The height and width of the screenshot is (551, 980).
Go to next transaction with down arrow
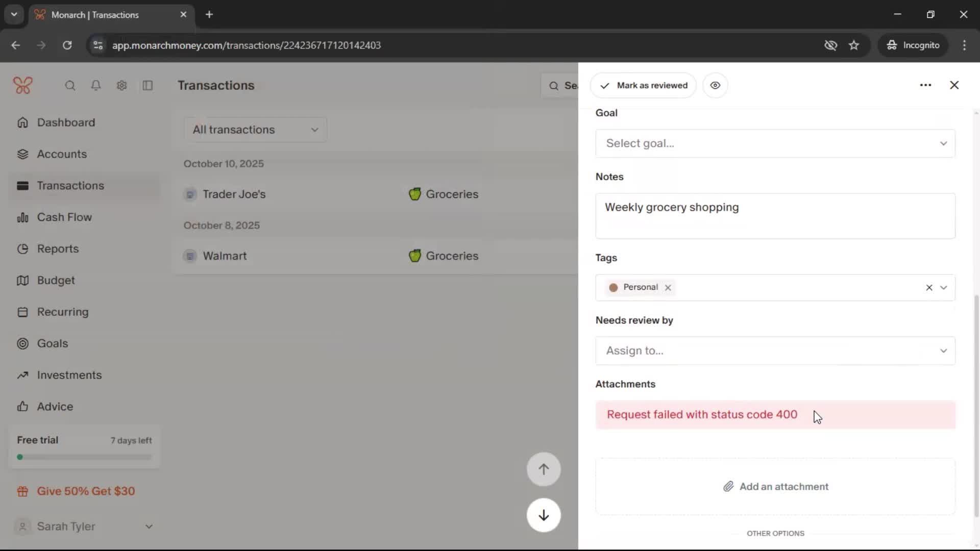point(544,515)
